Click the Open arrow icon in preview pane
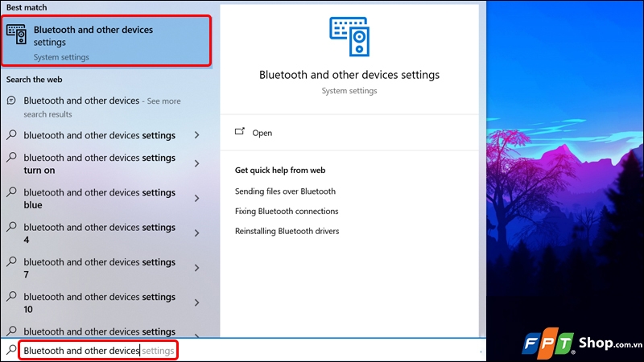This screenshot has height=362, width=644. tap(240, 131)
